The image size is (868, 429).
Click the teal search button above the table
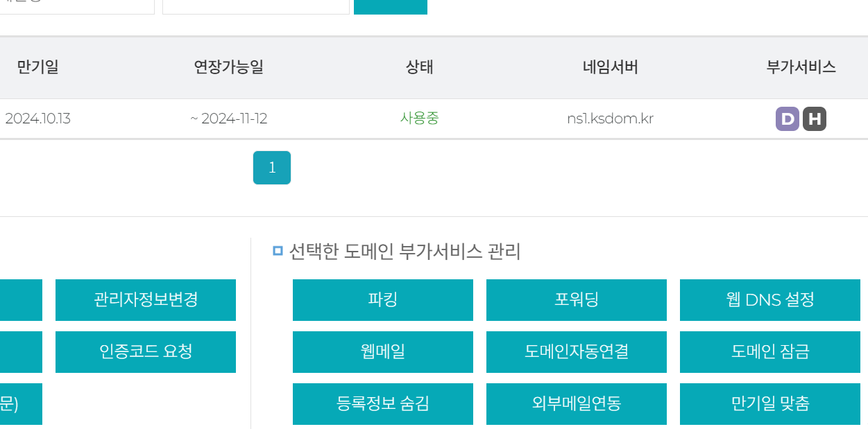tap(391, 6)
